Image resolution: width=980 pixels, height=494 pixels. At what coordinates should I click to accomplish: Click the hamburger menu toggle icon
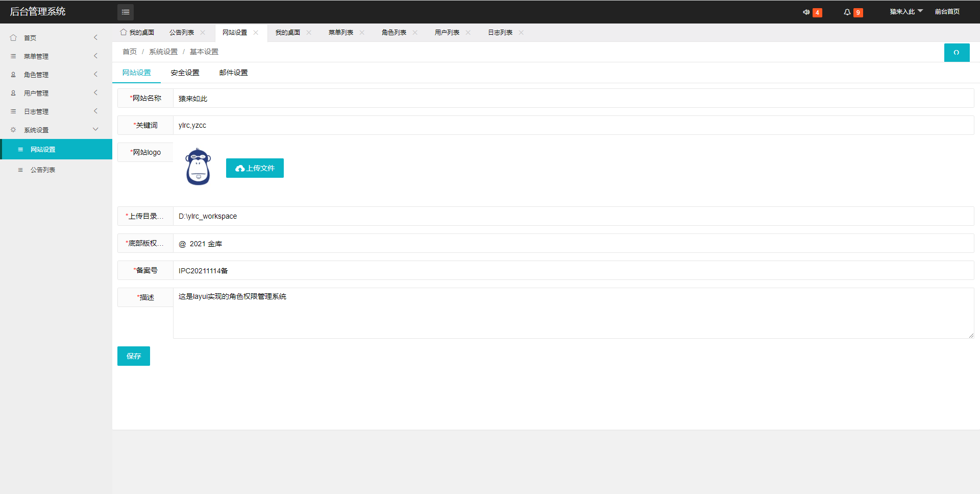(126, 12)
